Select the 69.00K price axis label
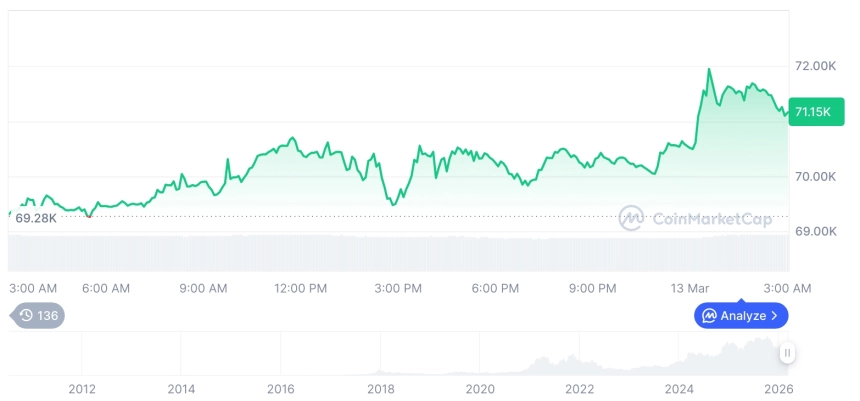860x401 pixels. [x=815, y=231]
